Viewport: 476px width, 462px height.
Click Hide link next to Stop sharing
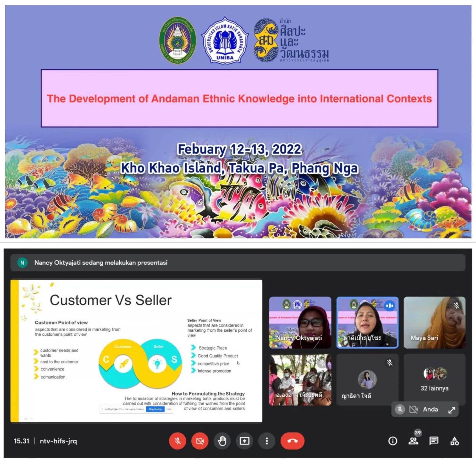[x=169, y=409]
